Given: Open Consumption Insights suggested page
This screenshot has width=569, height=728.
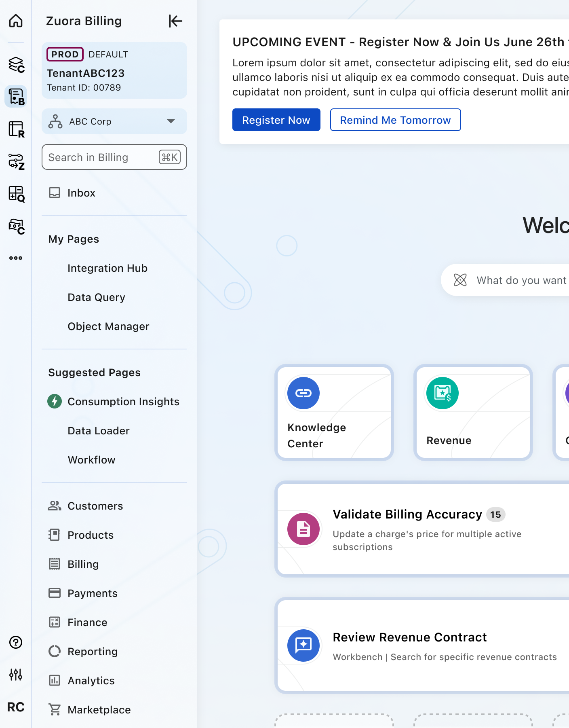Looking at the screenshot, I should [x=123, y=402].
